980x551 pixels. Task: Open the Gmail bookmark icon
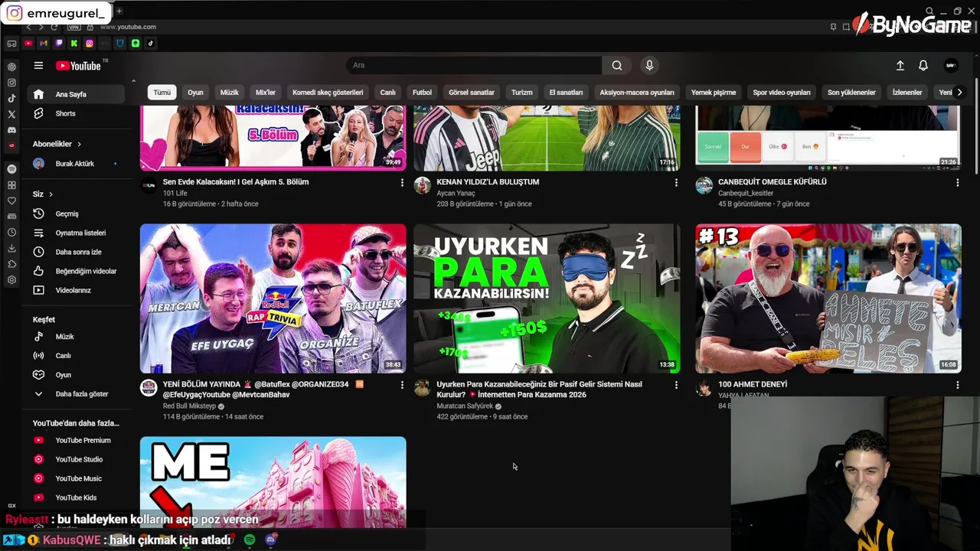(x=44, y=44)
